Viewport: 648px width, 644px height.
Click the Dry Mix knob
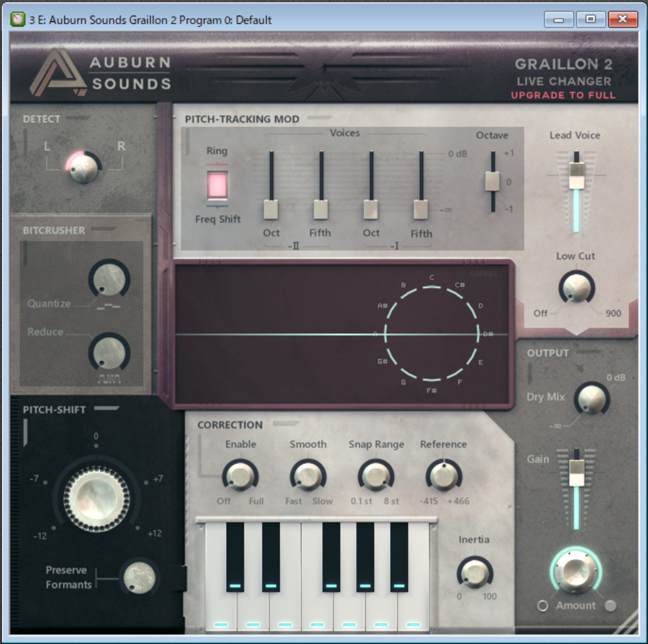coord(591,399)
